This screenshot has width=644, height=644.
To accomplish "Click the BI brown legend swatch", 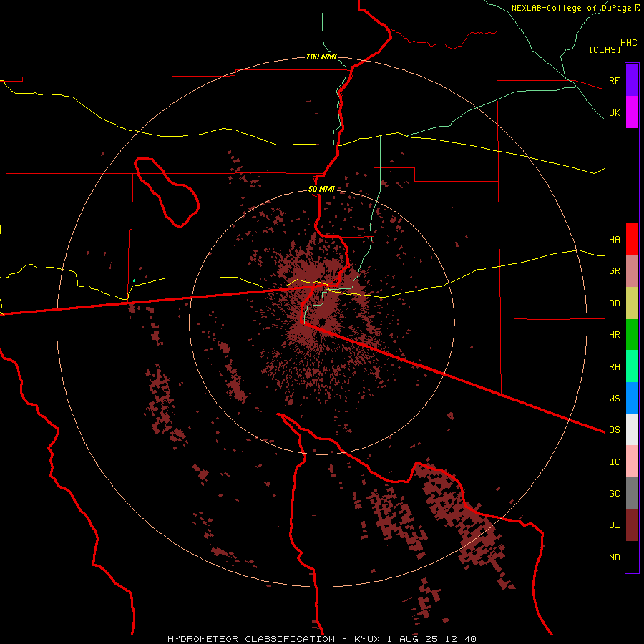I will pos(632,525).
